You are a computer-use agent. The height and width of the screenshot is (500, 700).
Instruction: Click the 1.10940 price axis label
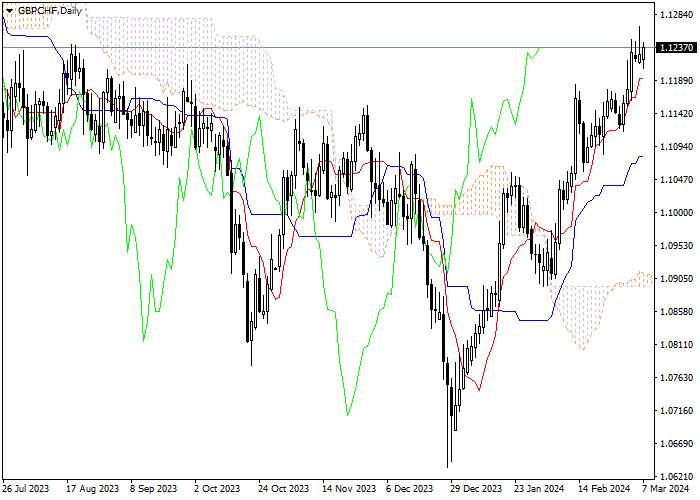coord(677,147)
